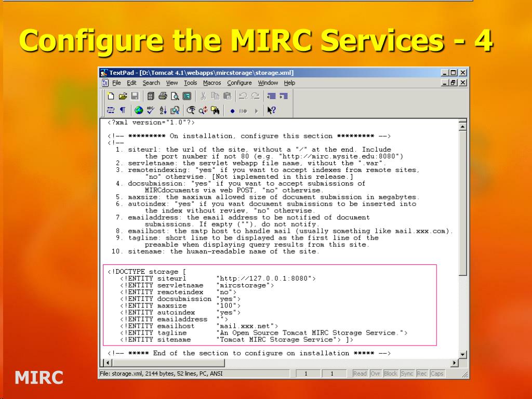
Task: Click the emailhost value "mail.xxx.net"
Action: 245,326
